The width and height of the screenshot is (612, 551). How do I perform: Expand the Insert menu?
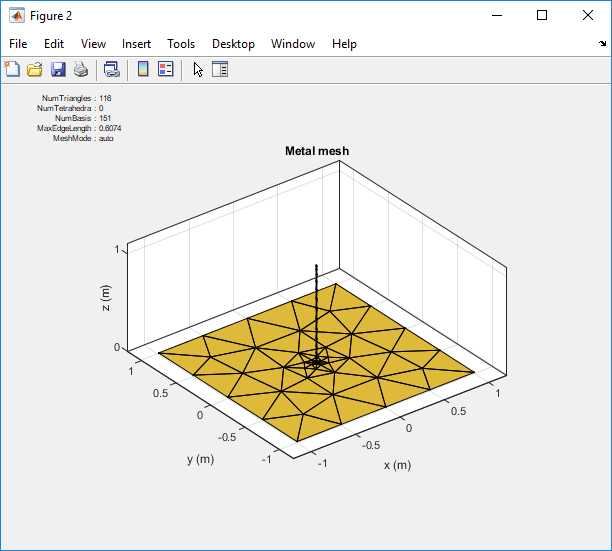tap(136, 44)
